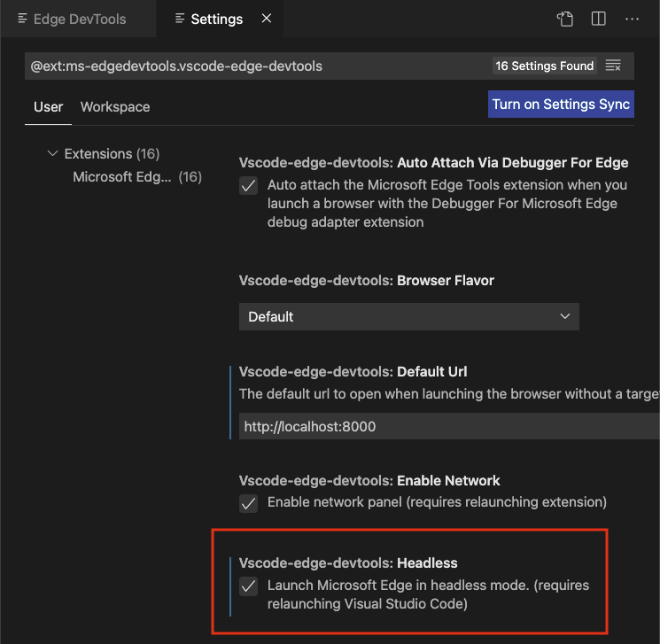The width and height of the screenshot is (660, 644).
Task: Uncheck the Headless mode checkbox
Action: (x=248, y=586)
